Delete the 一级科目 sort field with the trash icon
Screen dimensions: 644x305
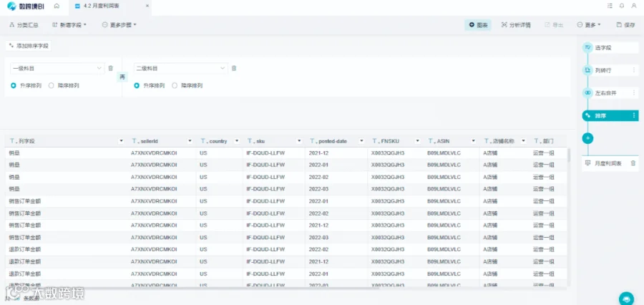coord(110,68)
